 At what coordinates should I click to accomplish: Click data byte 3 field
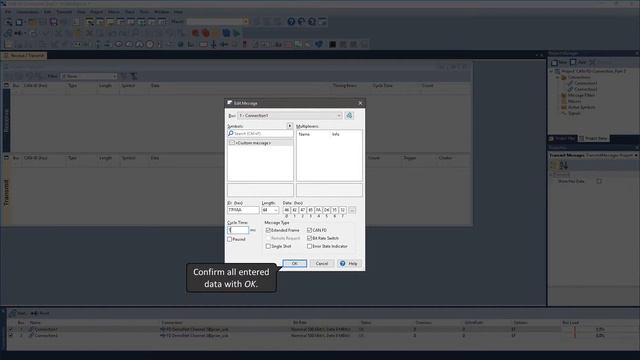(x=310, y=210)
